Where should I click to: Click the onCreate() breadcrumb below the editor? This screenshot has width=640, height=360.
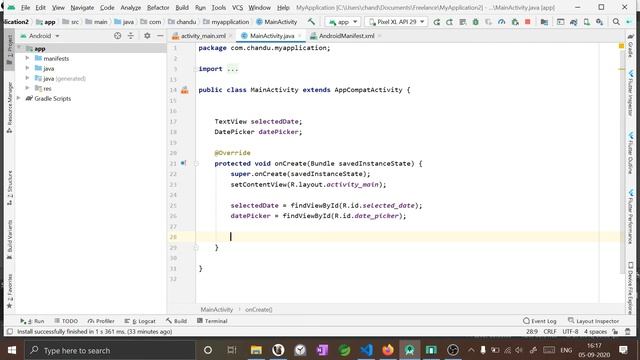(258, 309)
